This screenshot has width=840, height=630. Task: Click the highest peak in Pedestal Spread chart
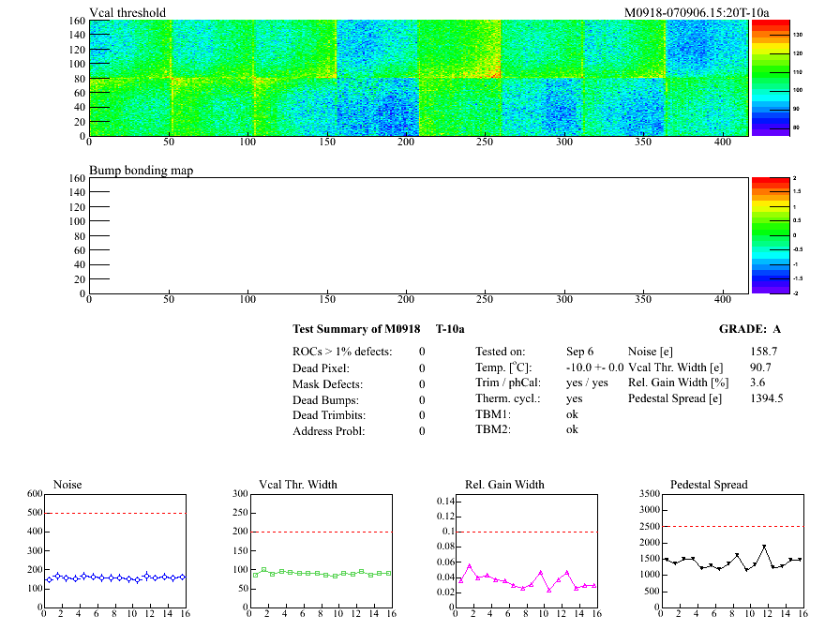click(x=764, y=547)
